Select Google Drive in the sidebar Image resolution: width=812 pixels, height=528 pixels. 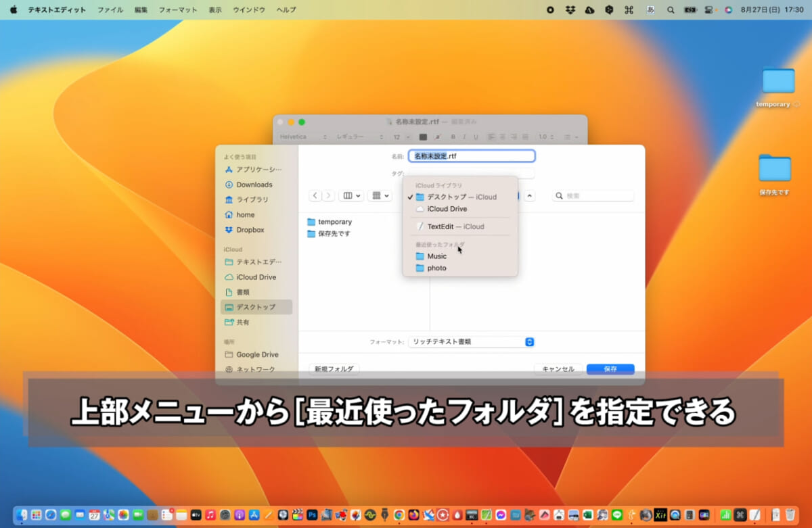[256, 354]
